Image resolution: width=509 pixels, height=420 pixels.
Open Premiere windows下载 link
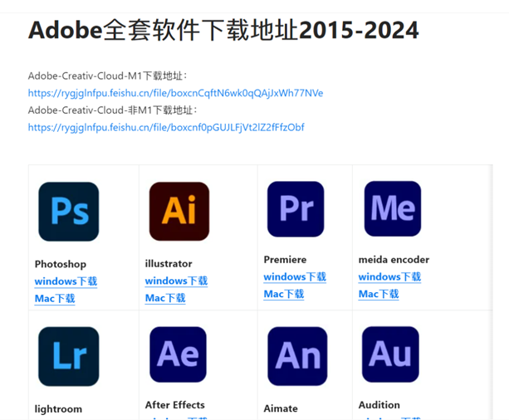(295, 277)
